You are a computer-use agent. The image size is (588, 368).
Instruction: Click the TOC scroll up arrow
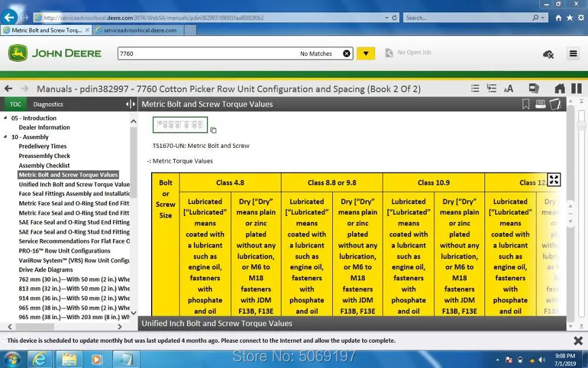pyautogui.click(x=133, y=121)
